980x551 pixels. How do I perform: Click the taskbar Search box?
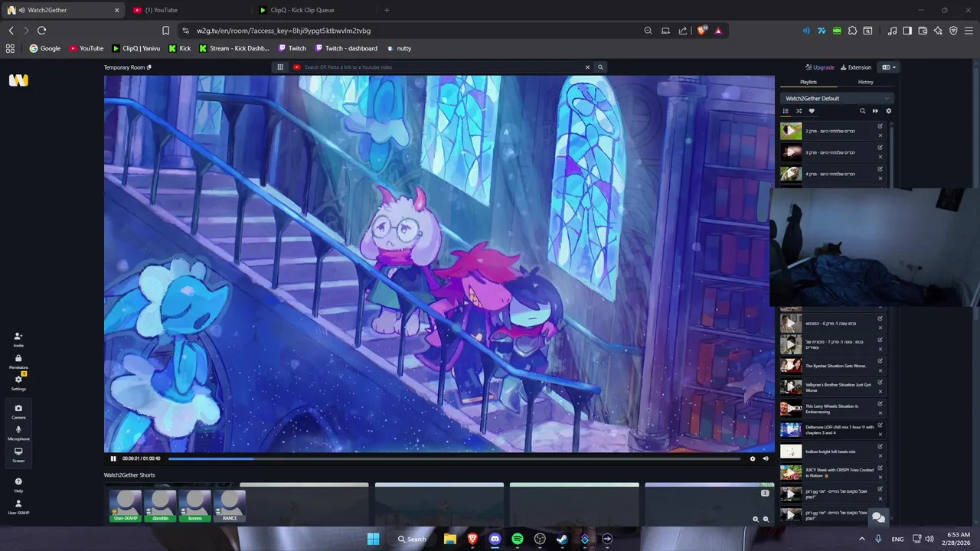point(412,539)
